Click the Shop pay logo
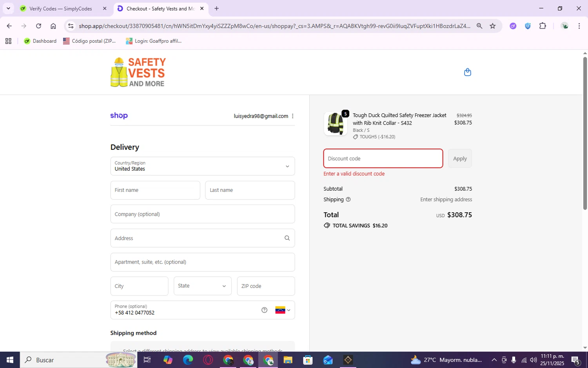Image resolution: width=588 pixels, height=368 pixels. (119, 116)
